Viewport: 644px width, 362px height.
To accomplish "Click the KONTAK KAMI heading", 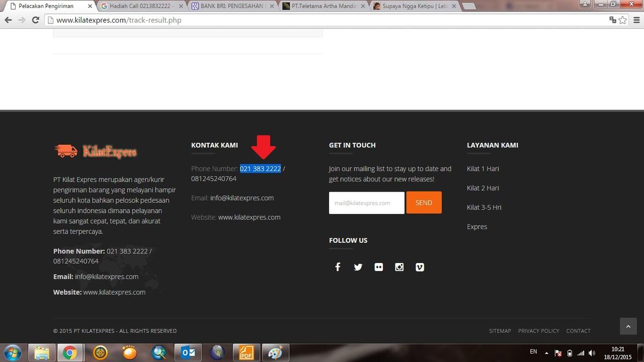I will [214, 145].
